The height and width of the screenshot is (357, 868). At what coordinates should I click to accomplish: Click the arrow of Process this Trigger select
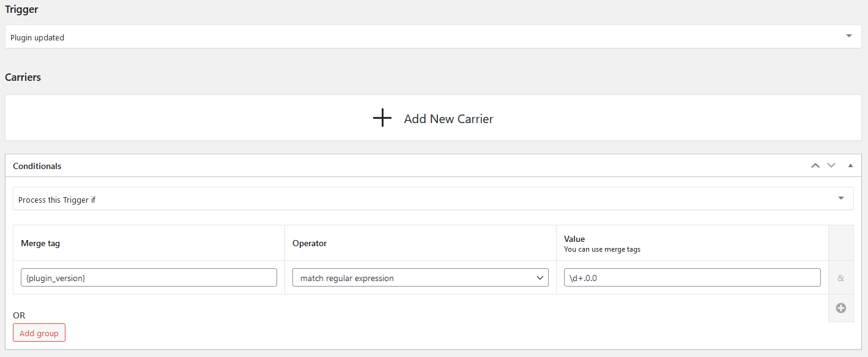841,198
